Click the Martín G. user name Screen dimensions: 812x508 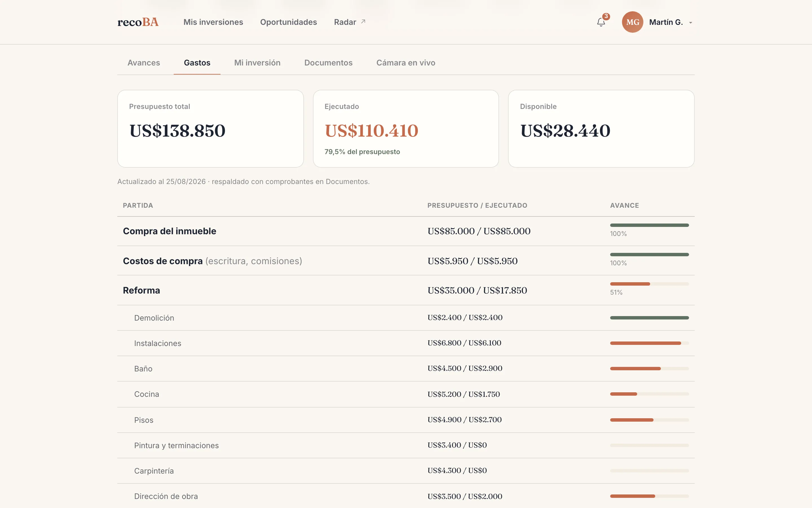666,22
